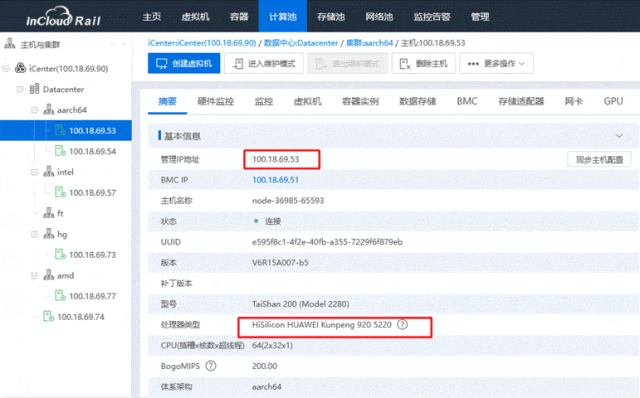Click the 创建虚拟机 button
The width and height of the screenshot is (640, 398).
(184, 63)
